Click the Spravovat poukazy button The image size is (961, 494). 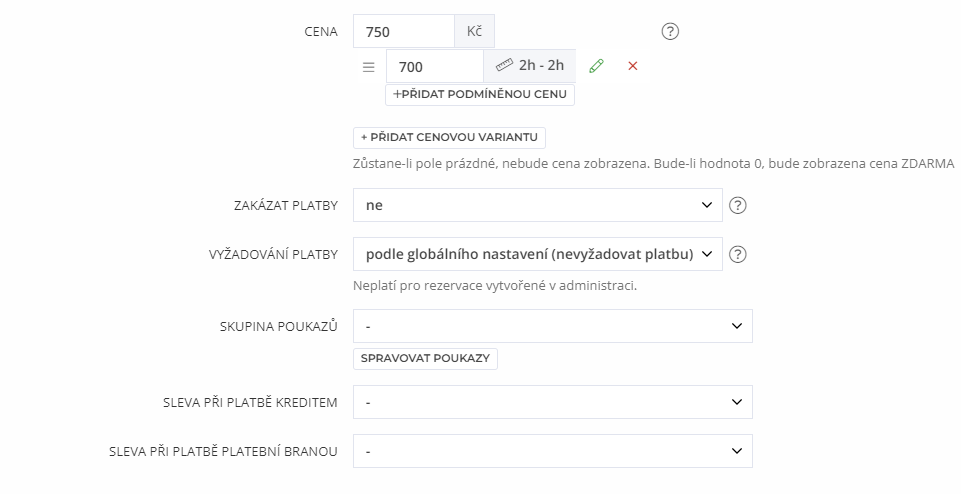coord(425,358)
